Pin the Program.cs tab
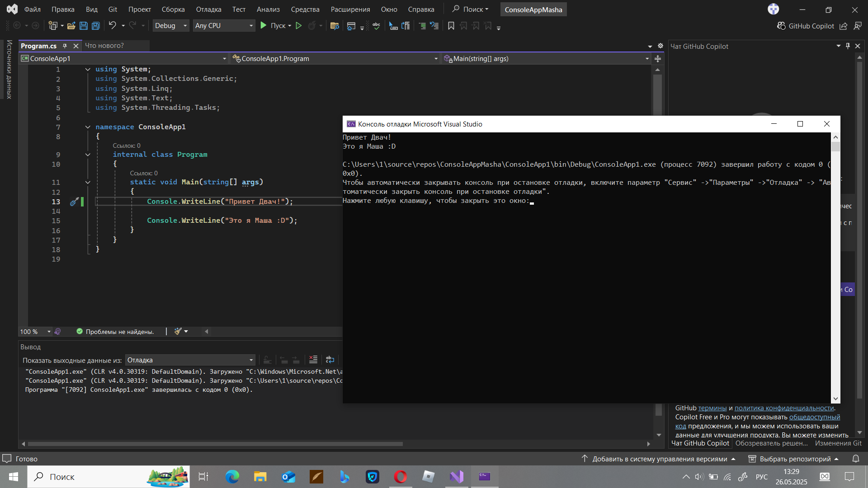 tap(65, 46)
